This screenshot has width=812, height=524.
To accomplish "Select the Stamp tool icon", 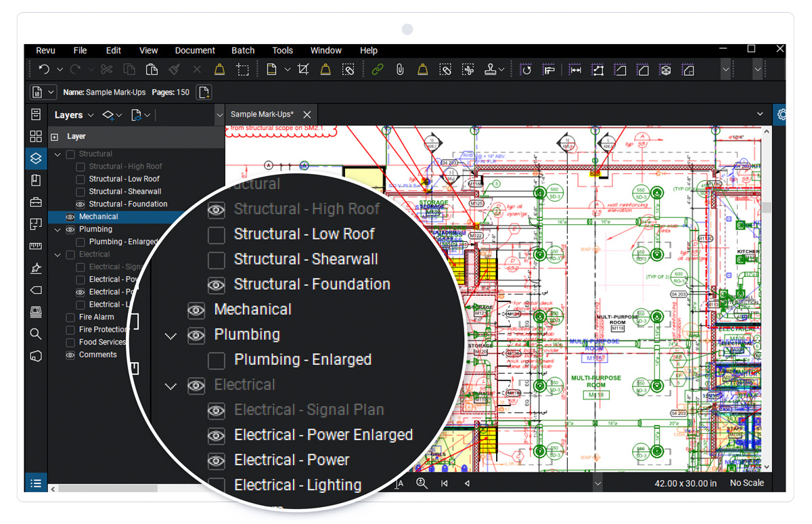I will click(x=491, y=69).
